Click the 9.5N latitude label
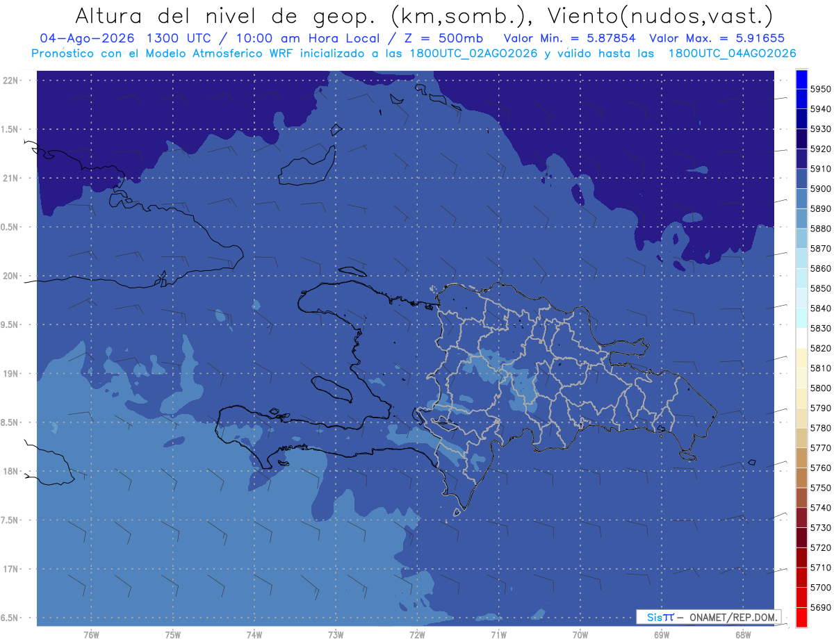Image resolution: width=834 pixels, height=644 pixels. (x=8, y=324)
